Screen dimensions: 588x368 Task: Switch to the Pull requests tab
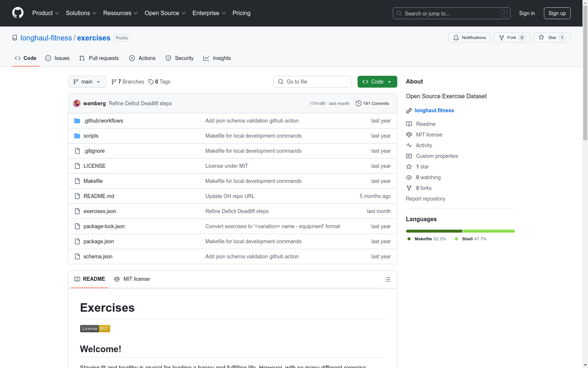[x=99, y=58]
